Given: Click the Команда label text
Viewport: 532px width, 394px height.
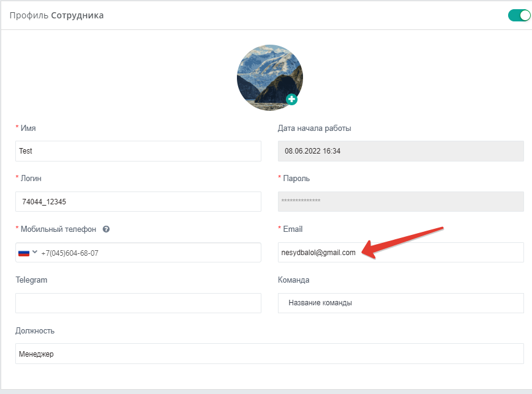Looking at the screenshot, I should pos(293,280).
